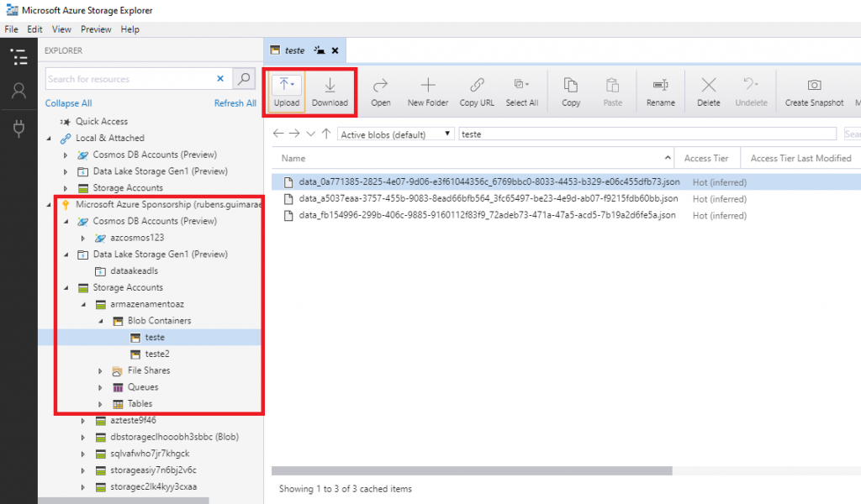Open the Active blobs filter dropdown
The image size is (861, 504).
tap(395, 134)
